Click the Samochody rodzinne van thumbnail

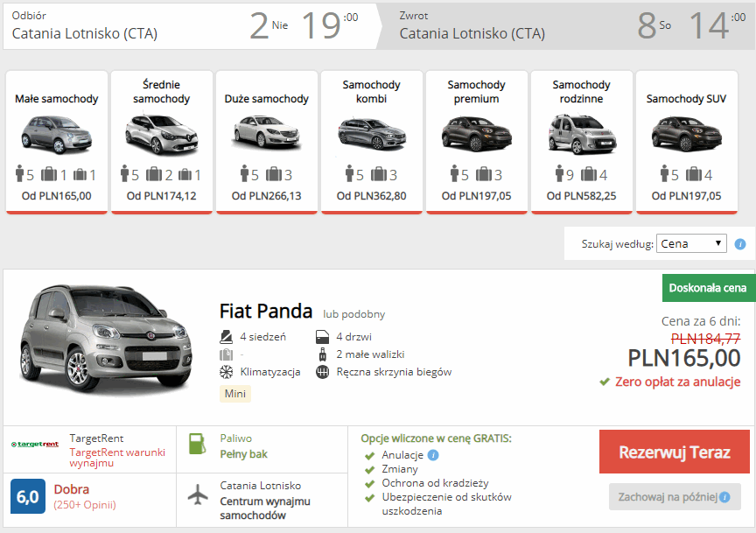click(x=582, y=135)
